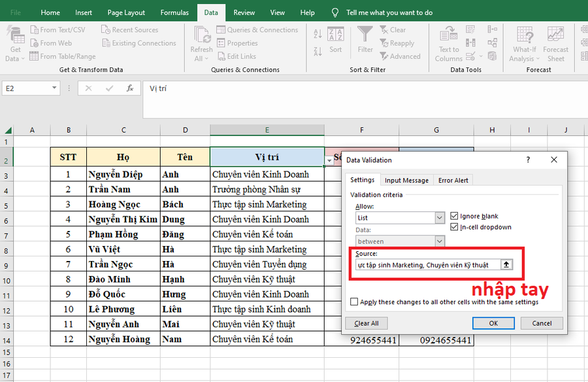Click the Name Box showing E2
This screenshot has height=382, width=588.
[x=26, y=88]
